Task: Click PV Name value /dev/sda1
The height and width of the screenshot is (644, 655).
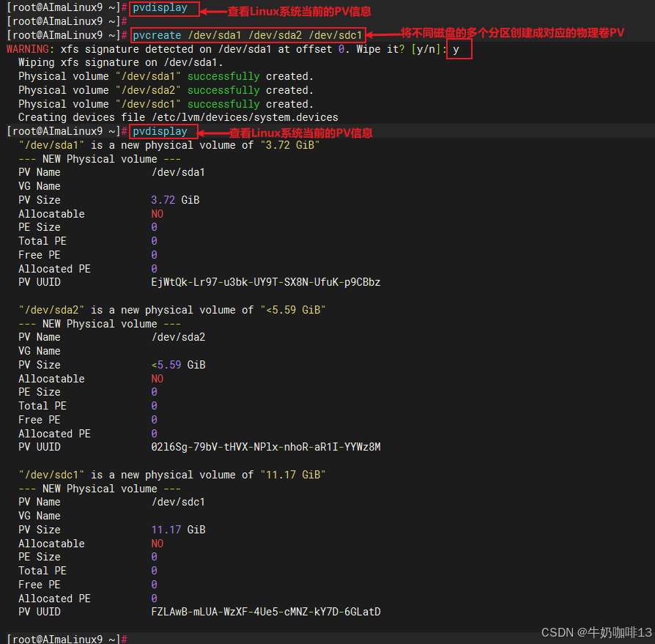Action: pyautogui.click(x=178, y=172)
